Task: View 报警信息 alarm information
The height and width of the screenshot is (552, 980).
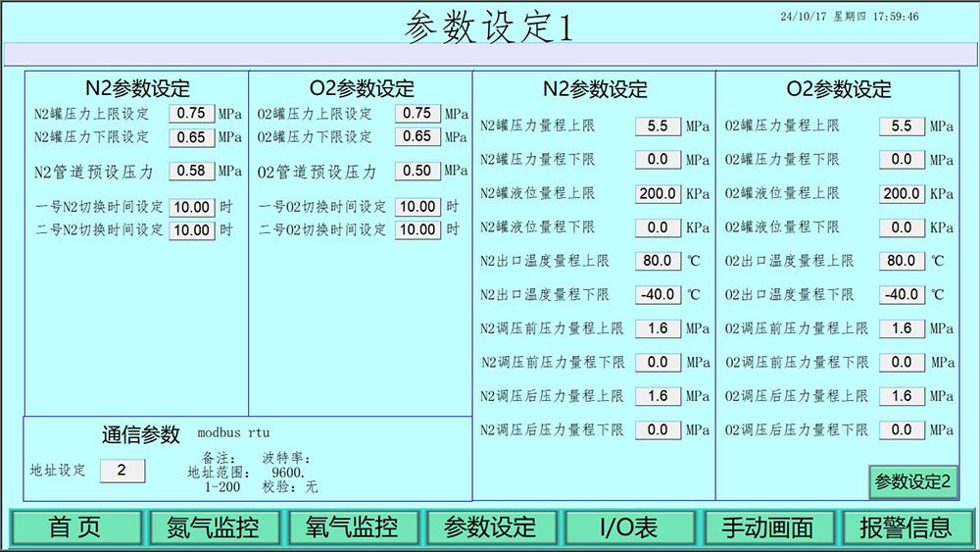Action: pos(906,527)
